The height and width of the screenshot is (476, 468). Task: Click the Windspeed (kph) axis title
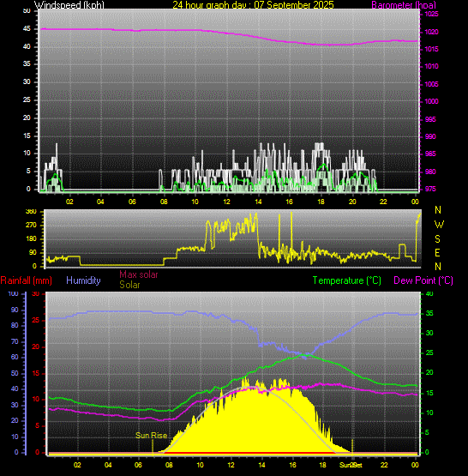point(69,5)
